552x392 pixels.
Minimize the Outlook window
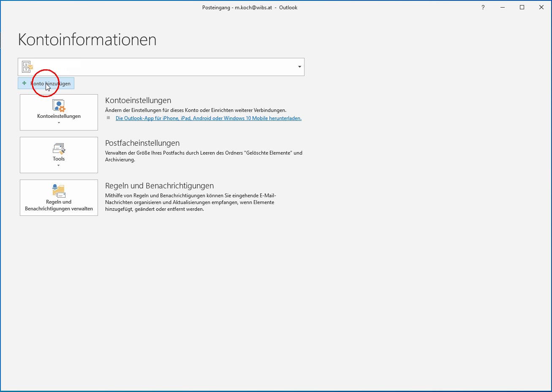503,8
